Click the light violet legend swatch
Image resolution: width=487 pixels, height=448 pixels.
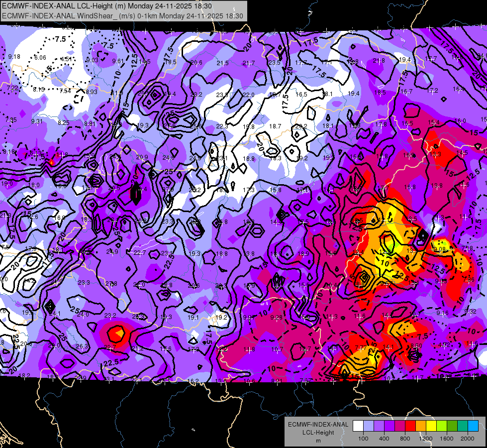coord(379,426)
